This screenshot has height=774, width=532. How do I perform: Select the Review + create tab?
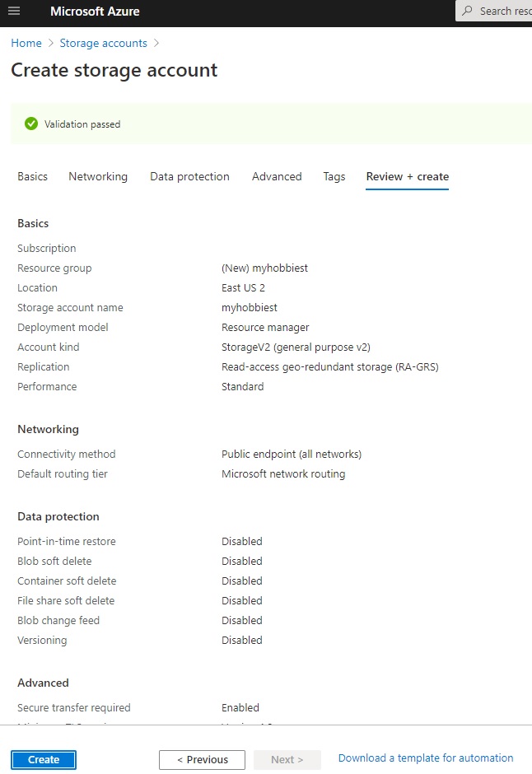407,177
